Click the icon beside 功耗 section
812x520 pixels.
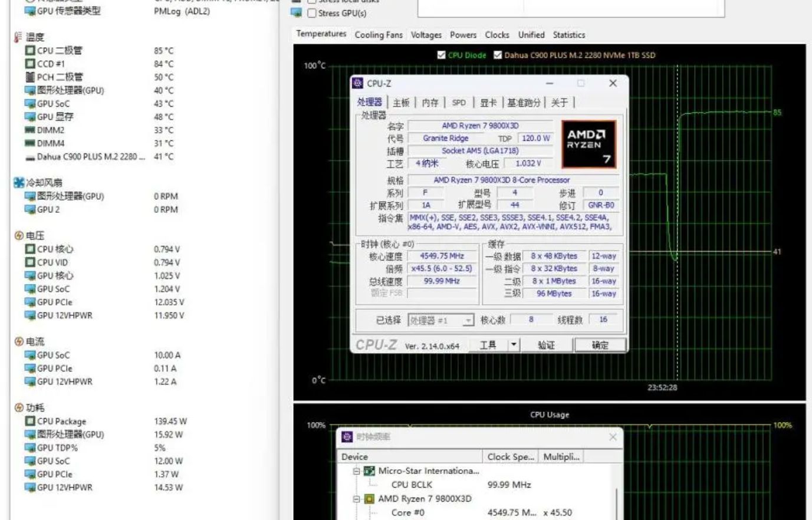(x=19, y=408)
